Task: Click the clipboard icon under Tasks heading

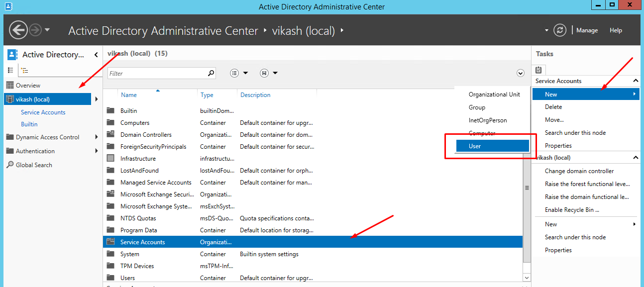Action: (x=538, y=70)
